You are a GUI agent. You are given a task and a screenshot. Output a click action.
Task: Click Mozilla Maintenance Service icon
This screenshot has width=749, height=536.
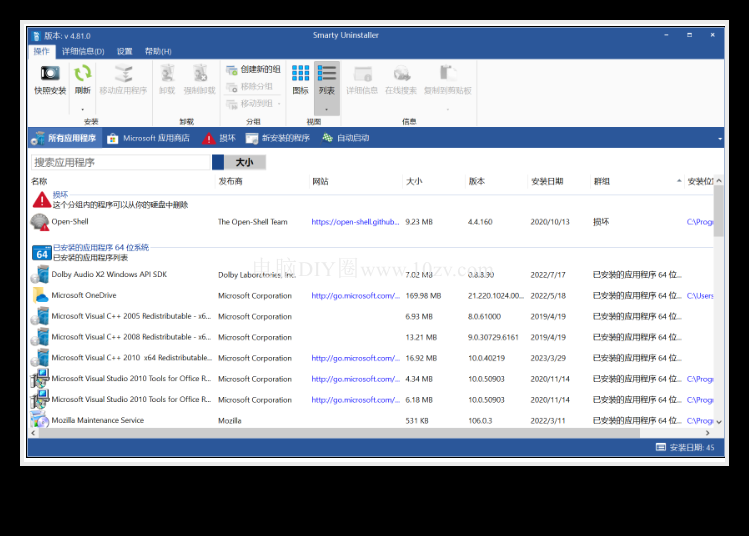point(40,419)
